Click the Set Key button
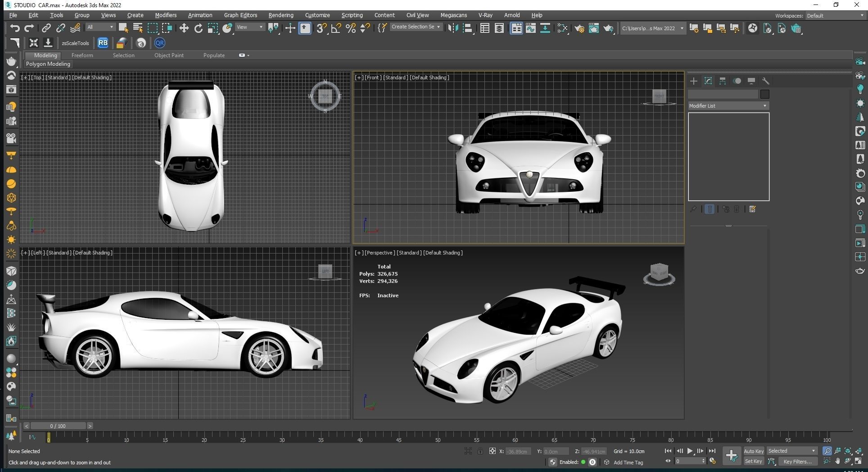The image size is (868, 472). [753, 461]
